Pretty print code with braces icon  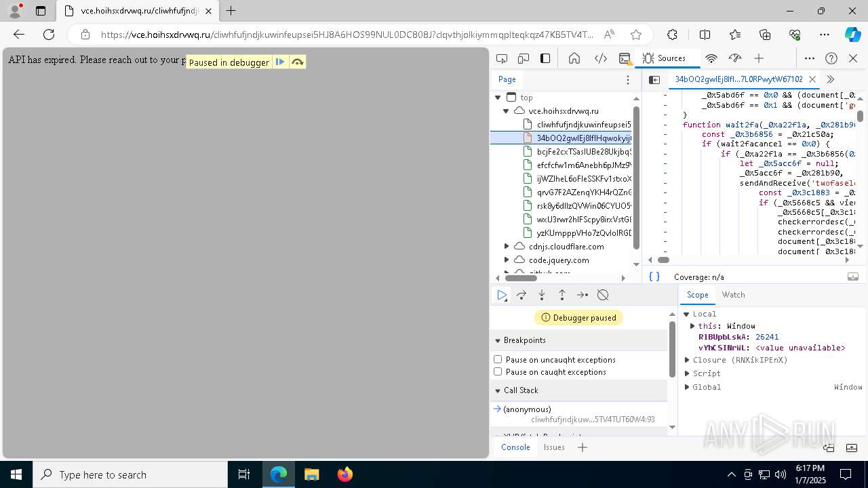click(x=654, y=277)
